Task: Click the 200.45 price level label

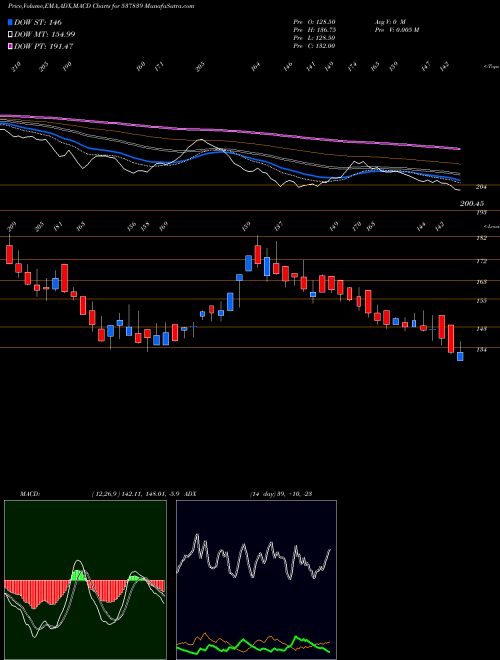Action: [472, 203]
